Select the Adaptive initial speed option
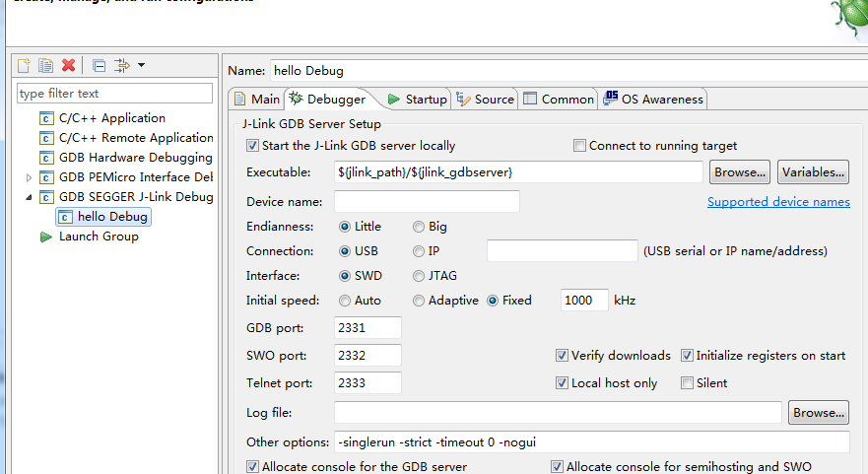The width and height of the screenshot is (868, 474). point(420,301)
